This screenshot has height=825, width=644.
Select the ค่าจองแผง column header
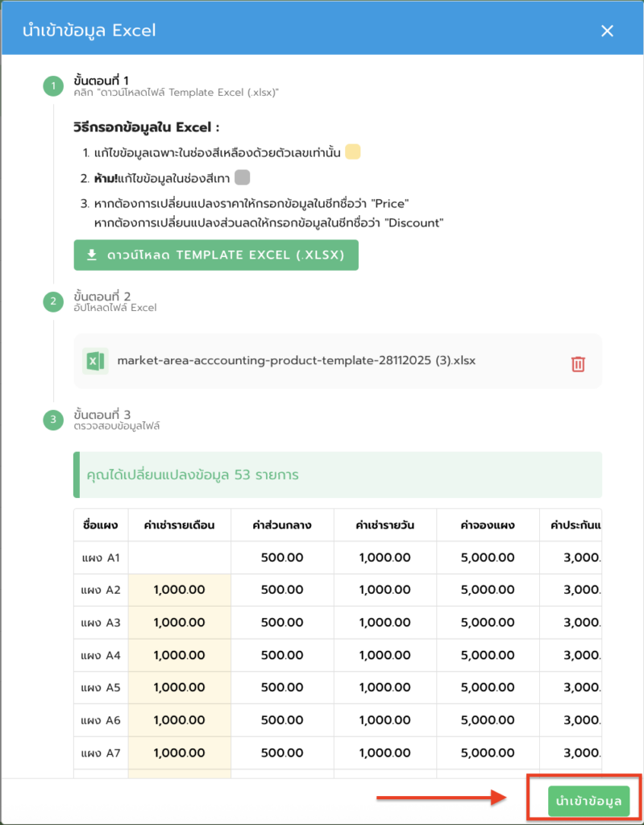[488, 524]
